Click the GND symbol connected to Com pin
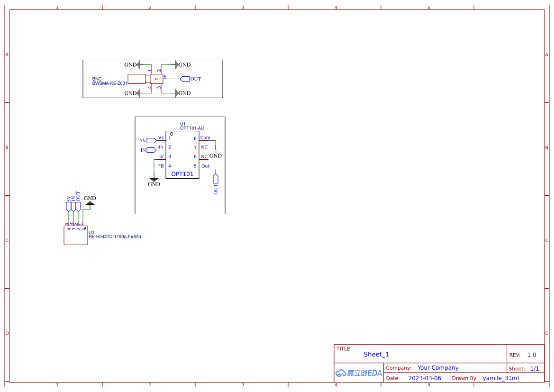Viewport: 554px width, 392px height. tap(215, 153)
